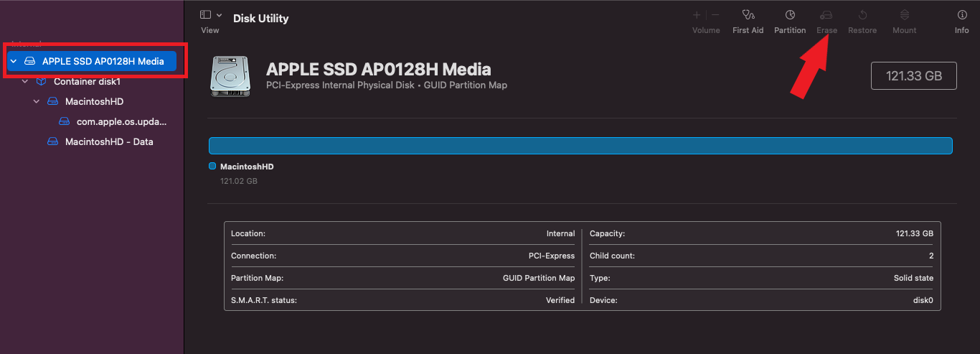Screen dimensions: 980x354
Task: Select Container disk1 in the sidebar
Action: 87,82
